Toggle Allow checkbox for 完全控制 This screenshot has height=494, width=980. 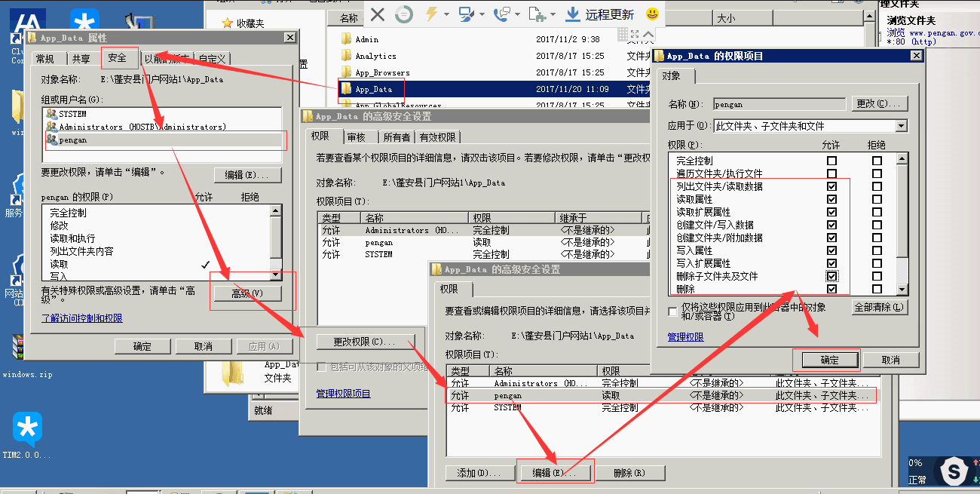831,161
